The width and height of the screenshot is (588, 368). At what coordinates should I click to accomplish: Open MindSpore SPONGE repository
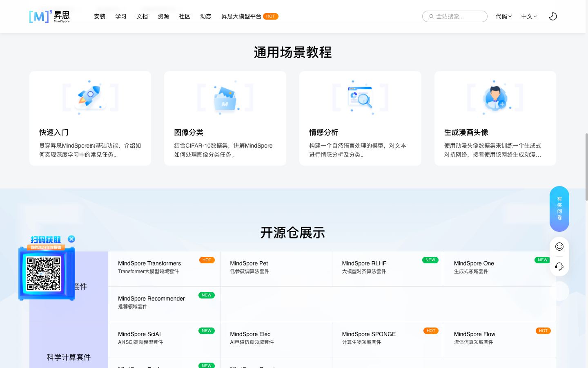[369, 334]
